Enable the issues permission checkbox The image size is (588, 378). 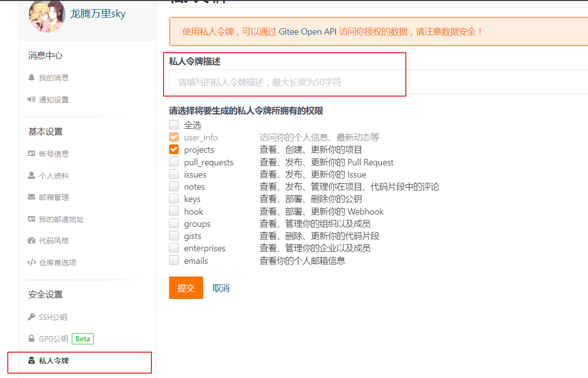174,174
